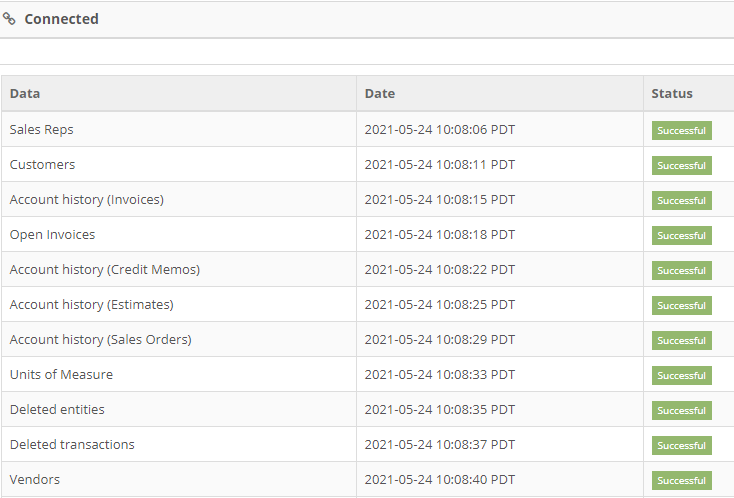Click the Successful badge for Vendors
The width and height of the screenshot is (734, 498).
click(682, 481)
